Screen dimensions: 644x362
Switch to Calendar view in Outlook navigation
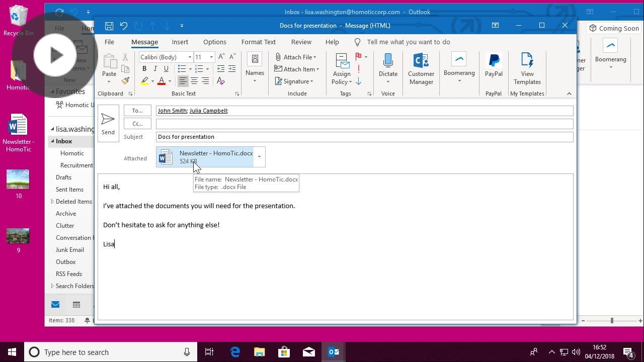click(76, 305)
